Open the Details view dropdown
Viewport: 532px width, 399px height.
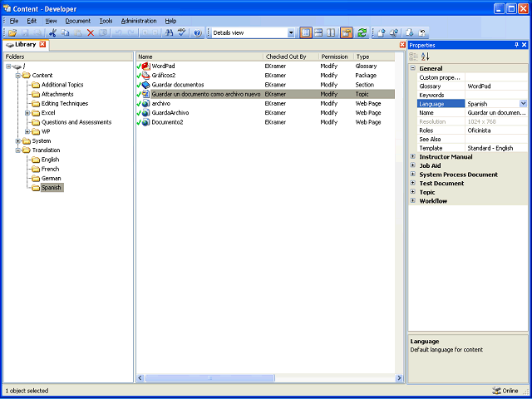click(x=291, y=33)
